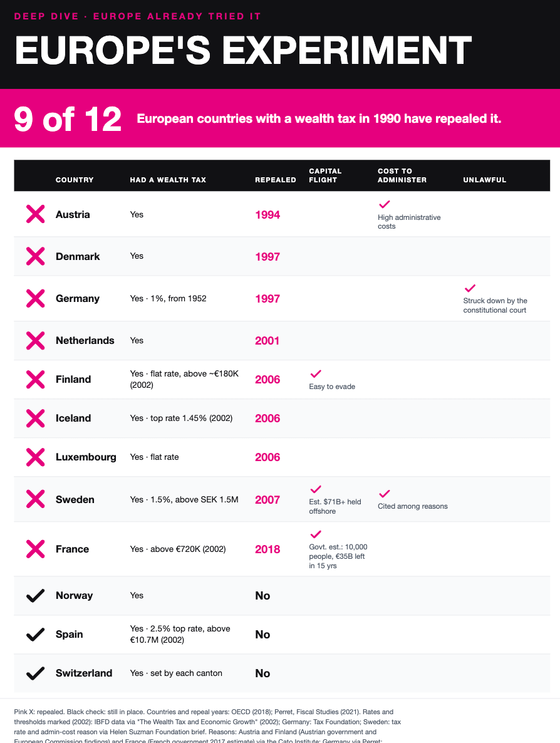Click the pink X icon beside Sweden

pos(36,499)
